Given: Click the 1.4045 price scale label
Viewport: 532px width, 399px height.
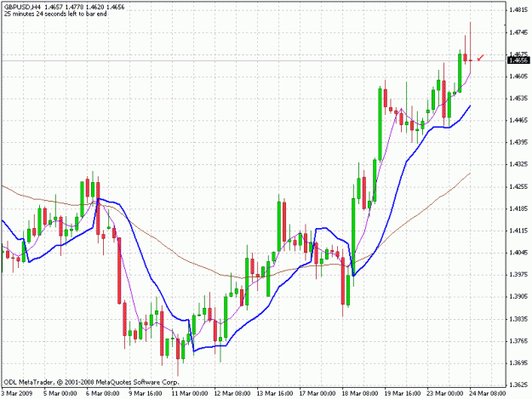Looking at the screenshot, I should pos(518,253).
